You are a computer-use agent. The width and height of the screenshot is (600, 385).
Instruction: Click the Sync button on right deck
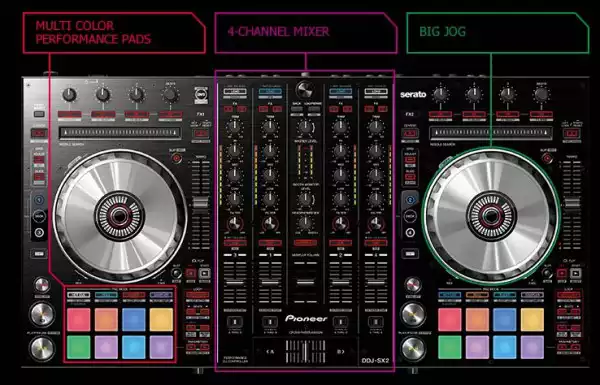click(412, 285)
